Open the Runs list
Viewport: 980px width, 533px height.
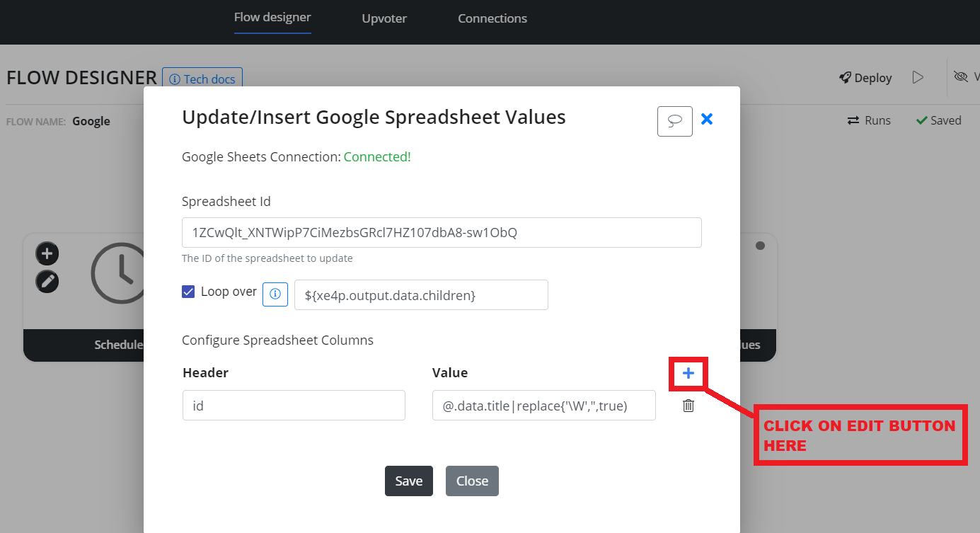tap(869, 120)
